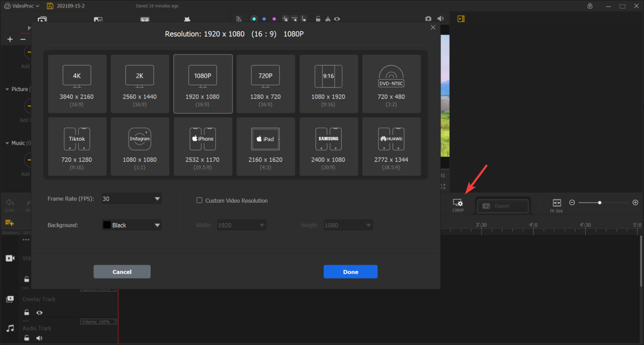Click the 3'30 timeline ruler mark

(482, 225)
